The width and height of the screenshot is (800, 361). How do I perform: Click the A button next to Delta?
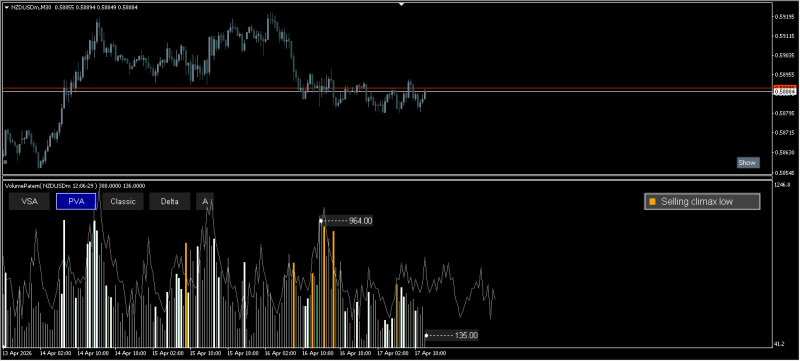pyautogui.click(x=205, y=201)
